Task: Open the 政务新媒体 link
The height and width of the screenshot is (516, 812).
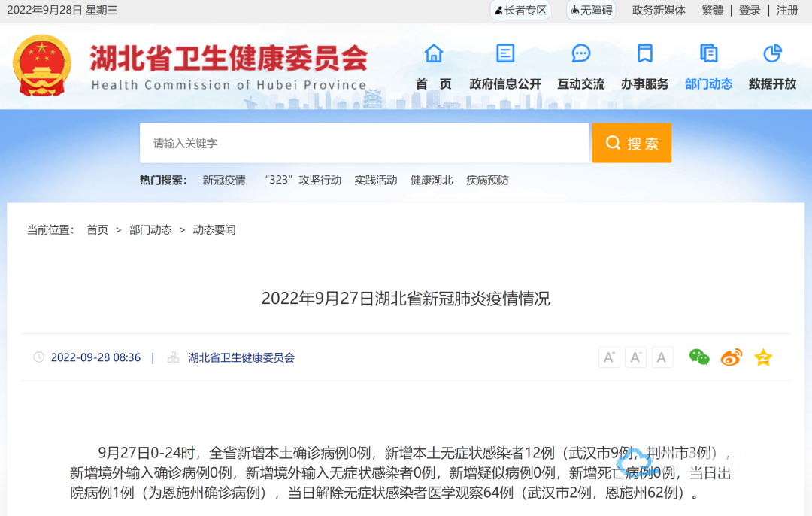Action: click(659, 11)
